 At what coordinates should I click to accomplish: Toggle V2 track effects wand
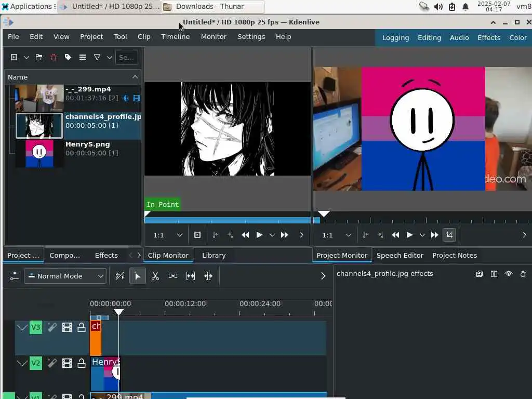(x=52, y=363)
